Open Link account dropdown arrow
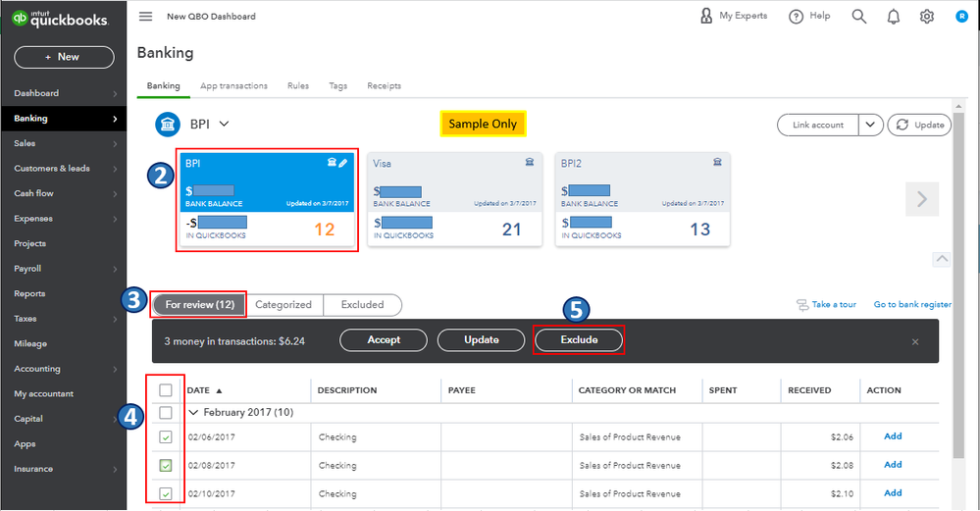The image size is (980, 511). pyautogui.click(x=870, y=125)
